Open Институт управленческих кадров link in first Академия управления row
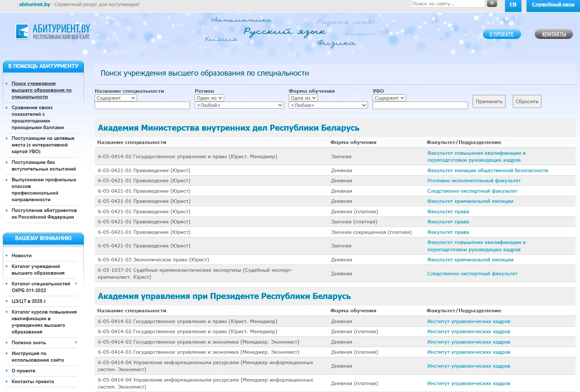This screenshot has width=580, height=392. point(469,321)
